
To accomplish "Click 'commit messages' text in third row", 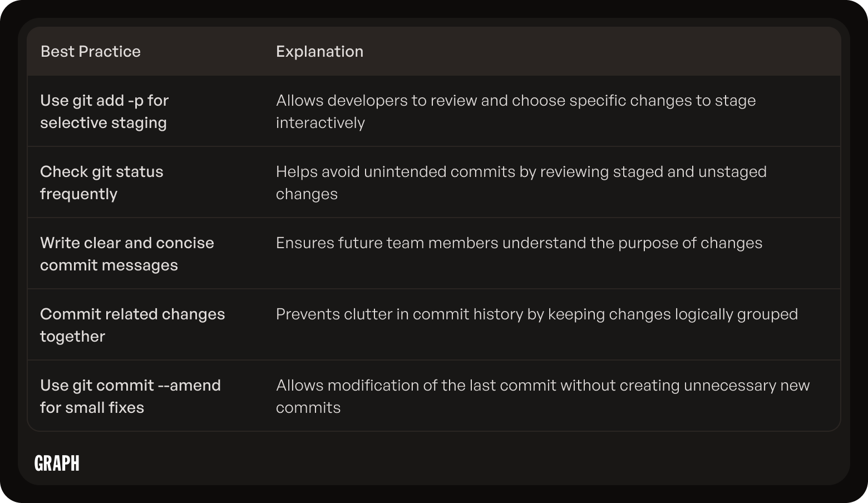I will point(109,265).
